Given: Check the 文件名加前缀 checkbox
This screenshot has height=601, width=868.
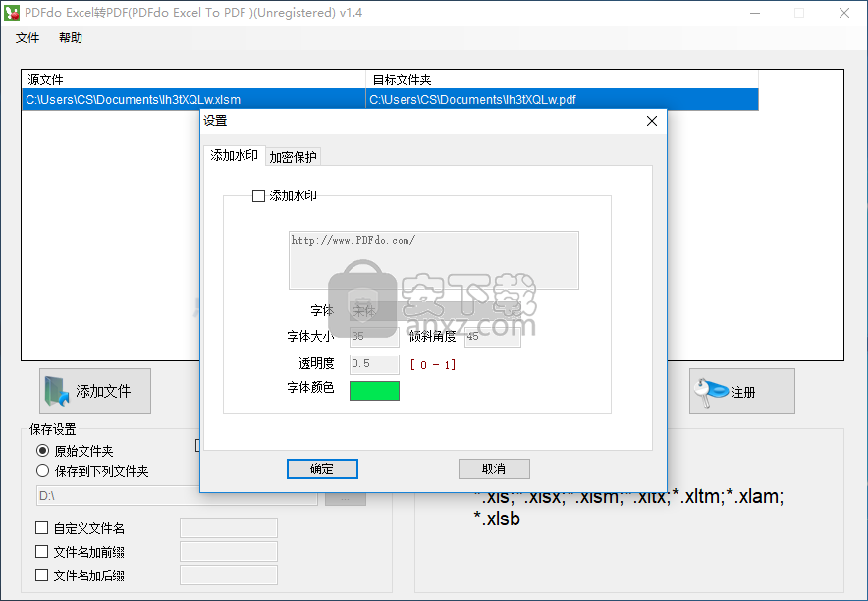Looking at the screenshot, I should point(41,551).
